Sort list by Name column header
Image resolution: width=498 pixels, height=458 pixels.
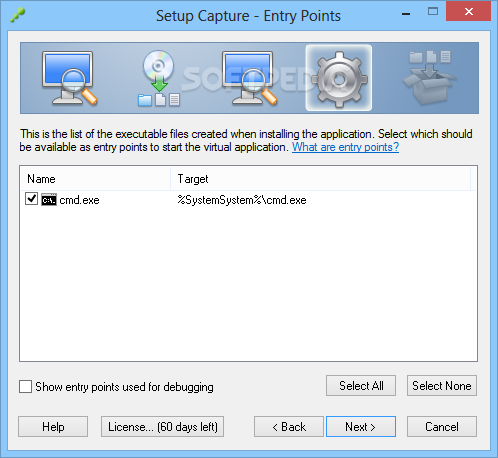point(95,179)
